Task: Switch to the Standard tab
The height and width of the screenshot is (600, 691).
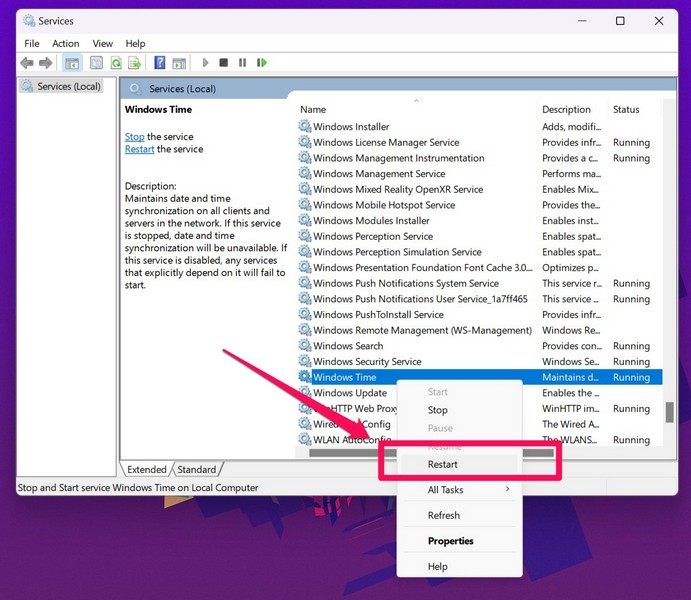Action: click(197, 469)
